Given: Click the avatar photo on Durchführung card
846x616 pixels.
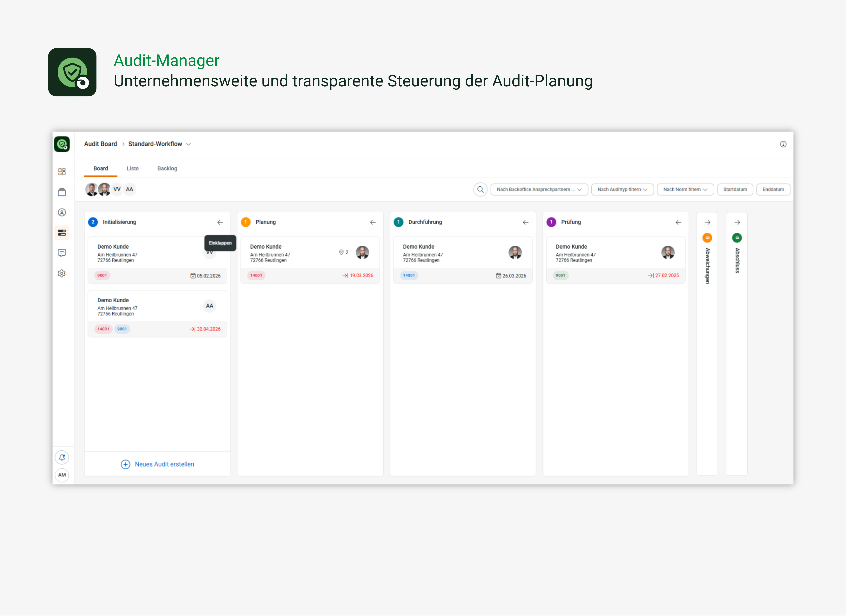Looking at the screenshot, I should click(x=515, y=252).
